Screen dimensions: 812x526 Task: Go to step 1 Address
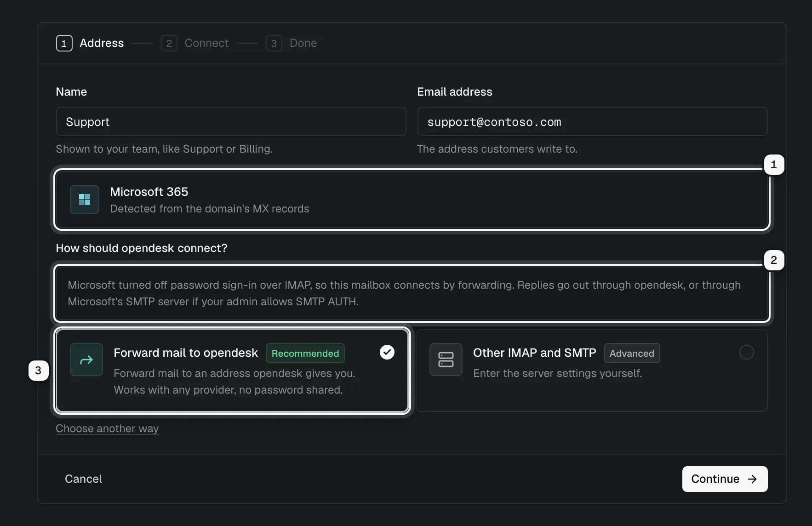click(x=90, y=43)
